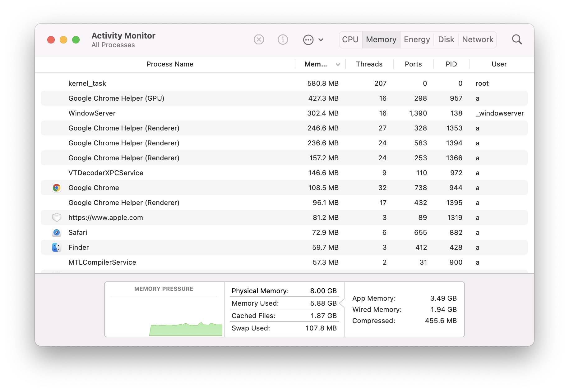Viewport: 569px width, 392px height.
Task: Click the Google Chrome app icon
Action: pos(56,188)
